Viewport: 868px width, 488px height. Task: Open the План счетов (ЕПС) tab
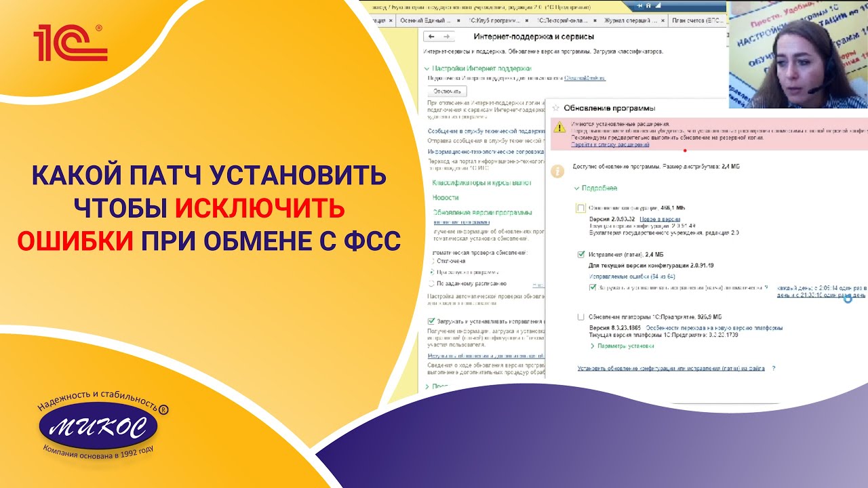(x=697, y=20)
